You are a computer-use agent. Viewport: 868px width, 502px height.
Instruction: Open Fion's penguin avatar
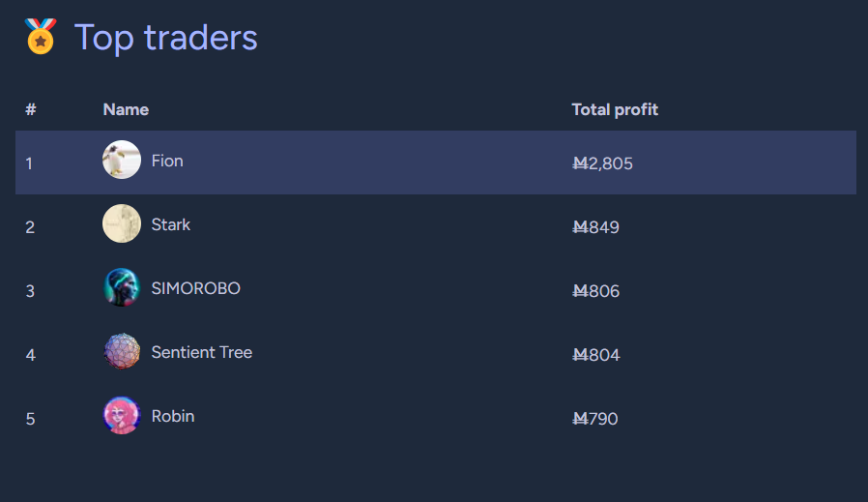click(122, 160)
